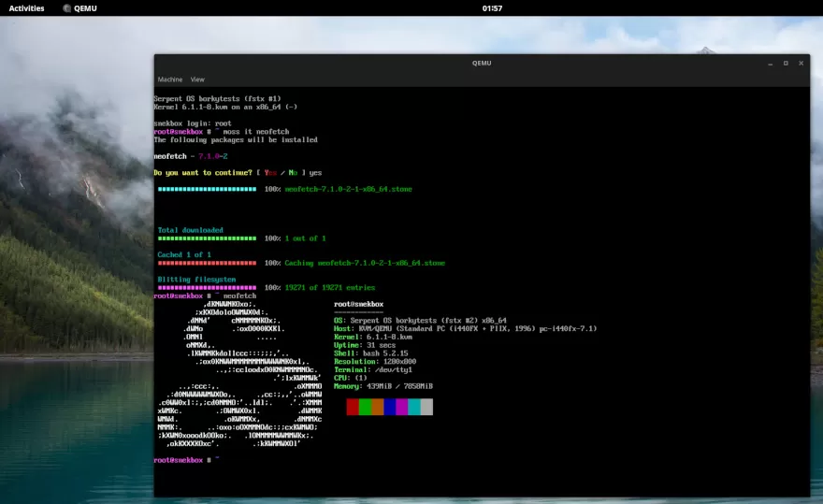Click the red Cached progress bar

coord(207,263)
